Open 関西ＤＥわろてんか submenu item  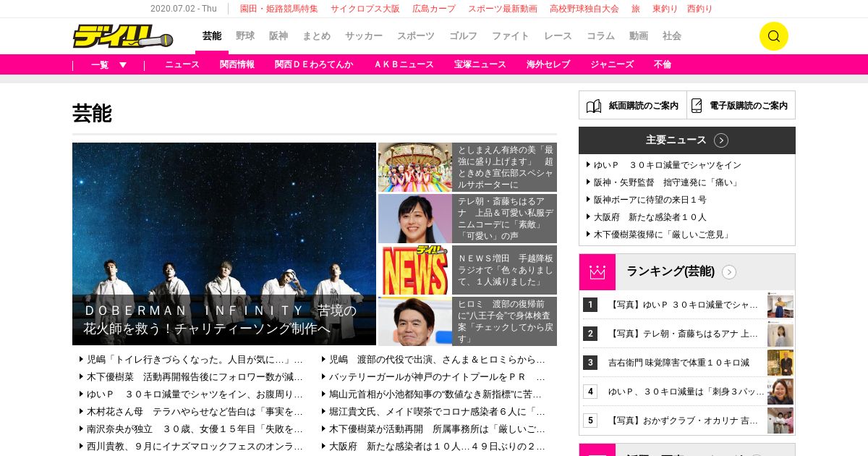(314, 64)
